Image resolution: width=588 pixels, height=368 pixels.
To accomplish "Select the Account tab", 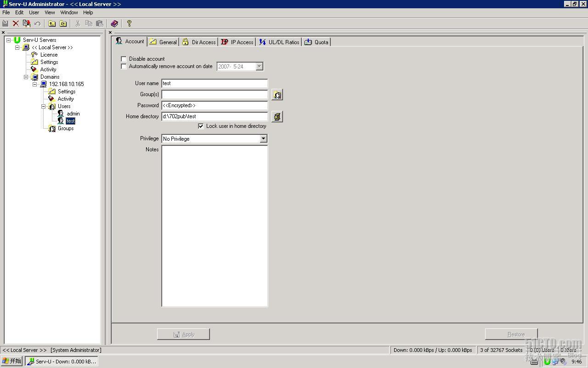I will pos(130,41).
